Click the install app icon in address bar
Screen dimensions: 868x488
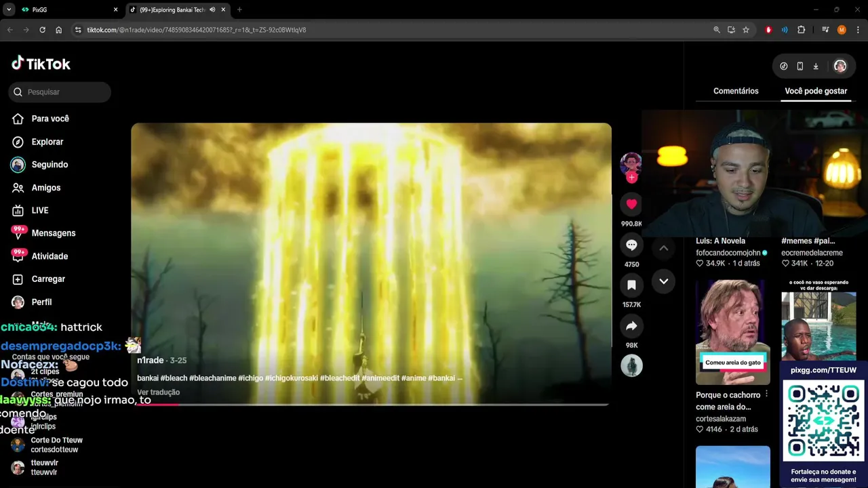click(731, 30)
